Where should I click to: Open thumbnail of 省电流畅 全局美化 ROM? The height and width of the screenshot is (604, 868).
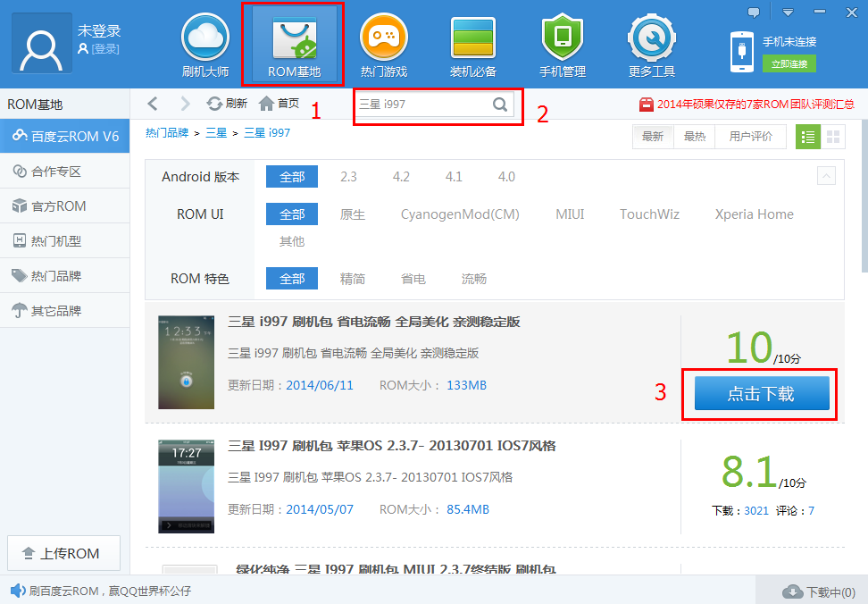tap(186, 362)
